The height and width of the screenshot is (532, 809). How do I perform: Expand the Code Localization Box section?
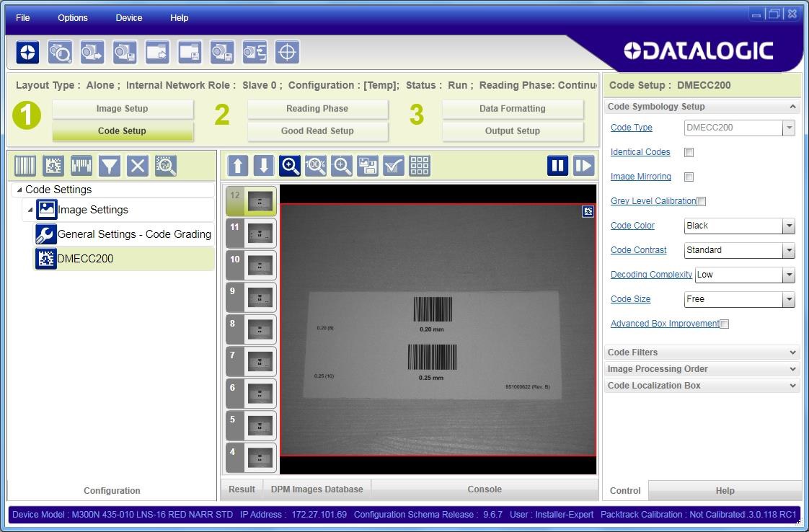coord(702,386)
